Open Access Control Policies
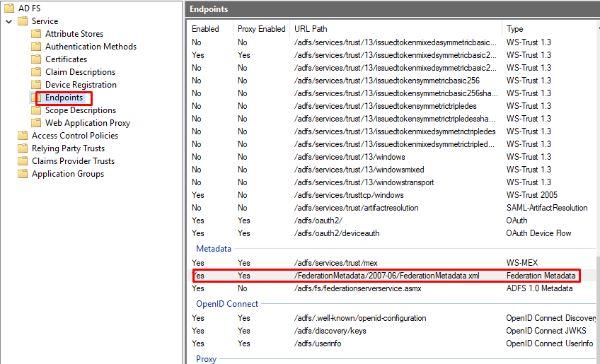Screen dimensions: 600x364 click(75, 136)
